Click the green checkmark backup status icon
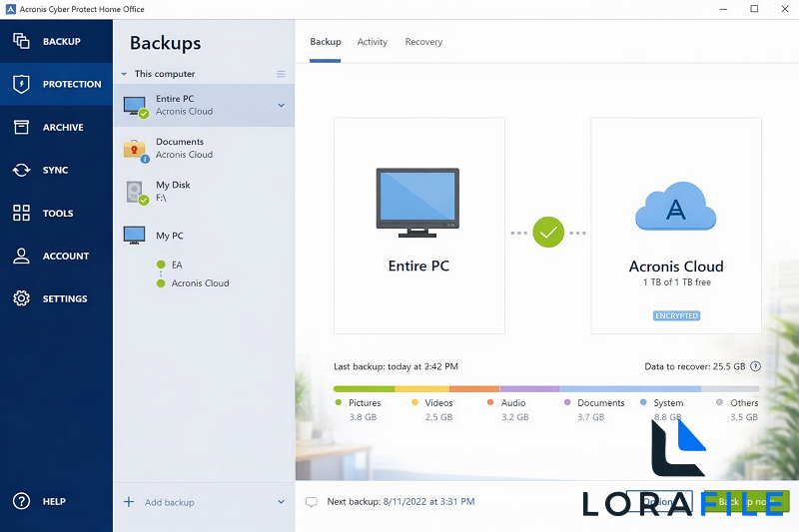This screenshot has height=532, width=799. tap(548, 233)
